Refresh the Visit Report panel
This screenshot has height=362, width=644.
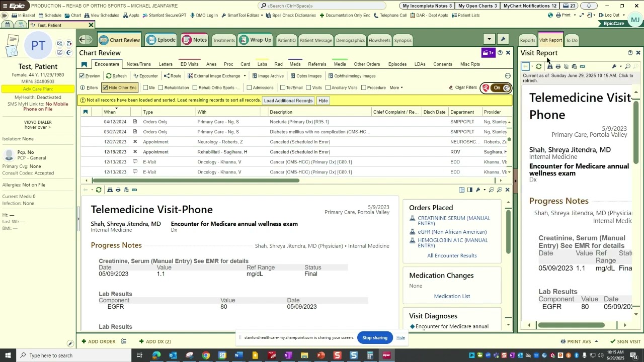(539, 66)
